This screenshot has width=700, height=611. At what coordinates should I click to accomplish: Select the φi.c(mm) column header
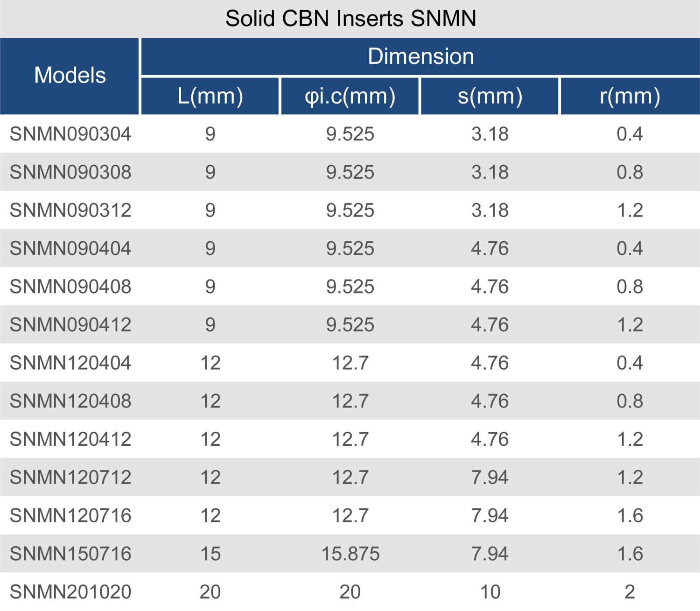pyautogui.click(x=350, y=96)
